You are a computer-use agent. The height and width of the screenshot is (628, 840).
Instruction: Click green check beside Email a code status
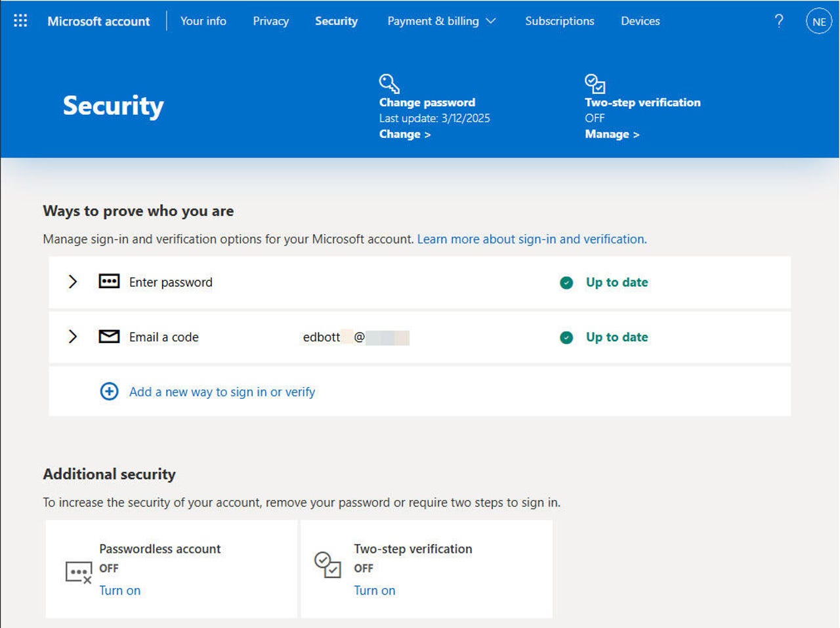click(x=566, y=337)
